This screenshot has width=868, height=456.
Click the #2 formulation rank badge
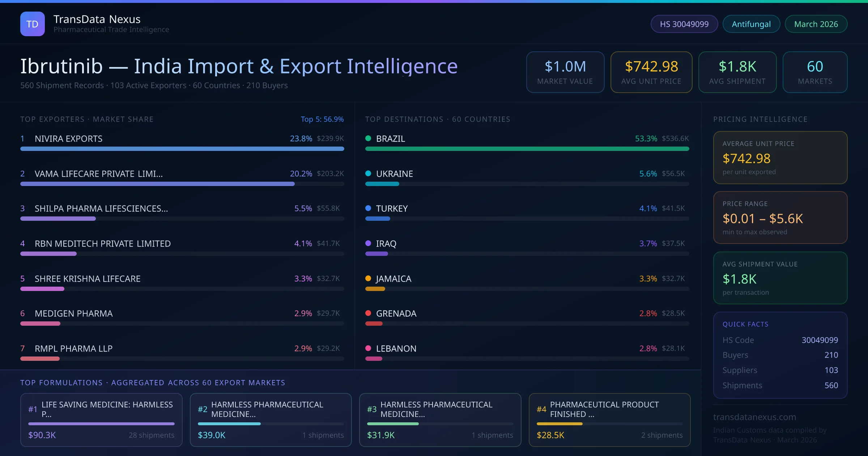[203, 409]
